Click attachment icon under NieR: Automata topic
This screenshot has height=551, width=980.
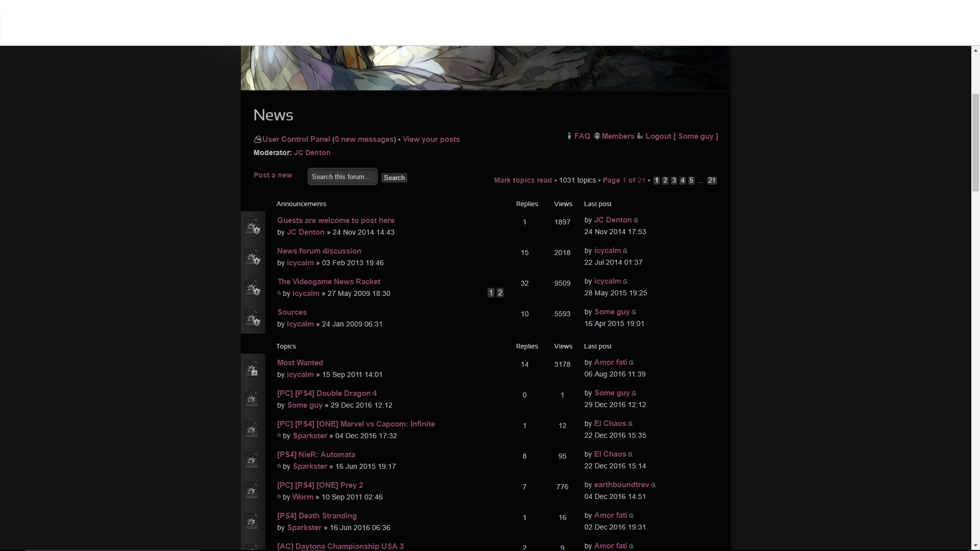coord(279,466)
